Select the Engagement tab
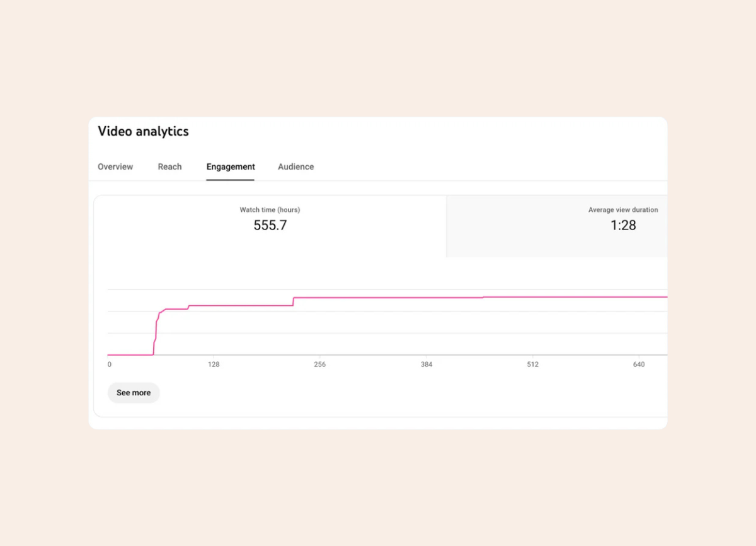The image size is (756, 546). [x=231, y=167]
